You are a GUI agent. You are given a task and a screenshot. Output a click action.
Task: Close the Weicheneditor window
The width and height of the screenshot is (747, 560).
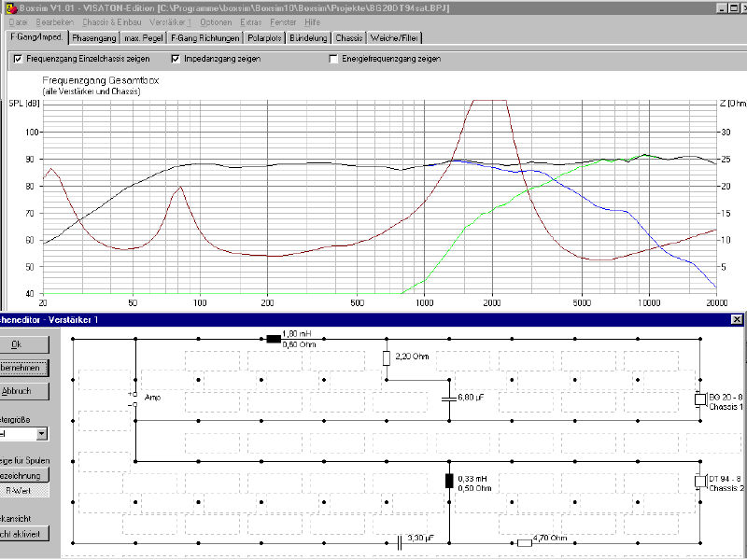[x=737, y=320]
